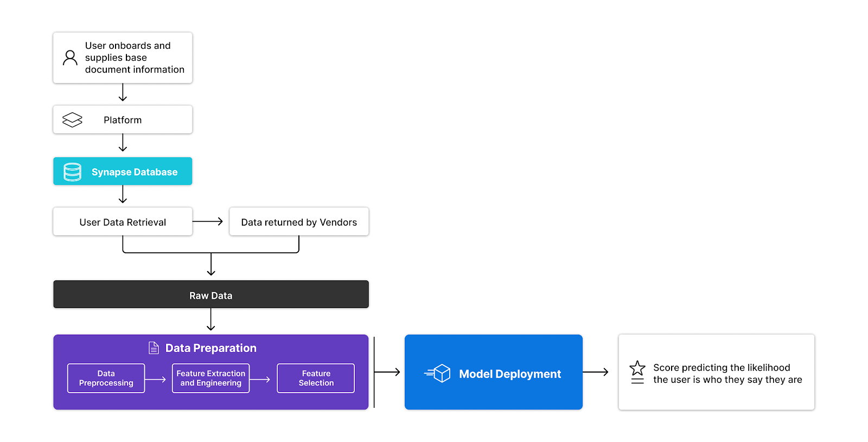Viewport: 868px width, 442px height.
Task: Click the Model Deployment label
Action: (510, 374)
